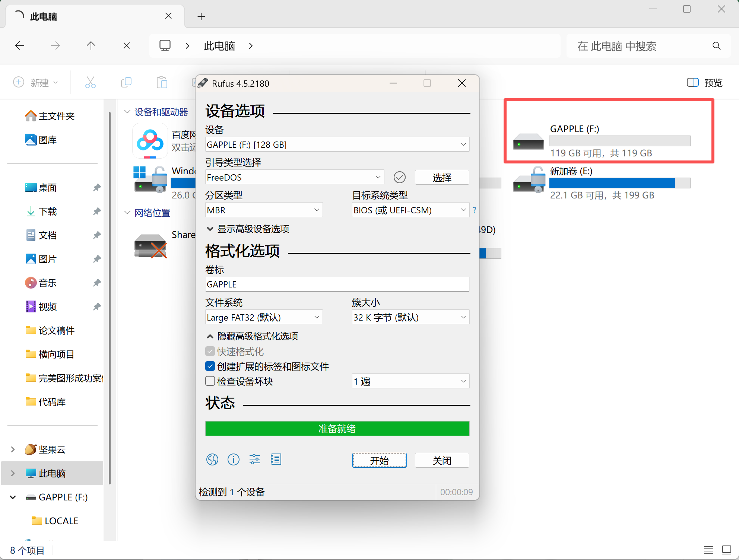Switch to details view icon in status bar
This screenshot has width=739, height=560.
(x=708, y=550)
